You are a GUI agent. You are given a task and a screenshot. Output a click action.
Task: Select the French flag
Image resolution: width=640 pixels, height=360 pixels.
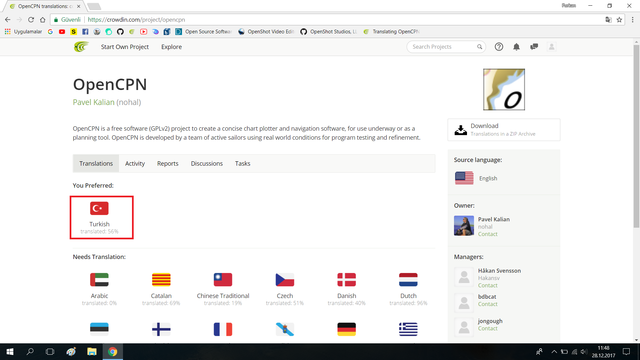[x=223, y=329]
